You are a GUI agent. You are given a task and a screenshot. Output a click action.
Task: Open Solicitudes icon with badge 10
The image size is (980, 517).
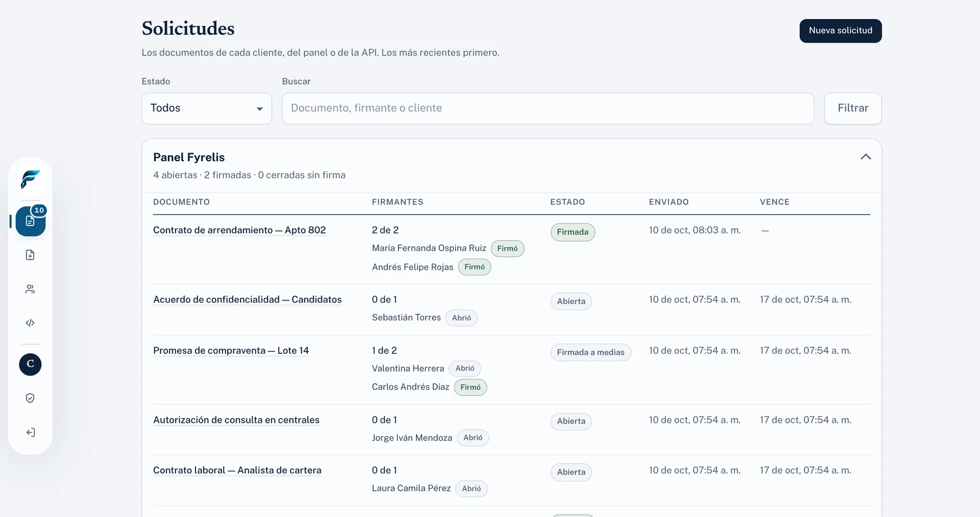pos(30,221)
